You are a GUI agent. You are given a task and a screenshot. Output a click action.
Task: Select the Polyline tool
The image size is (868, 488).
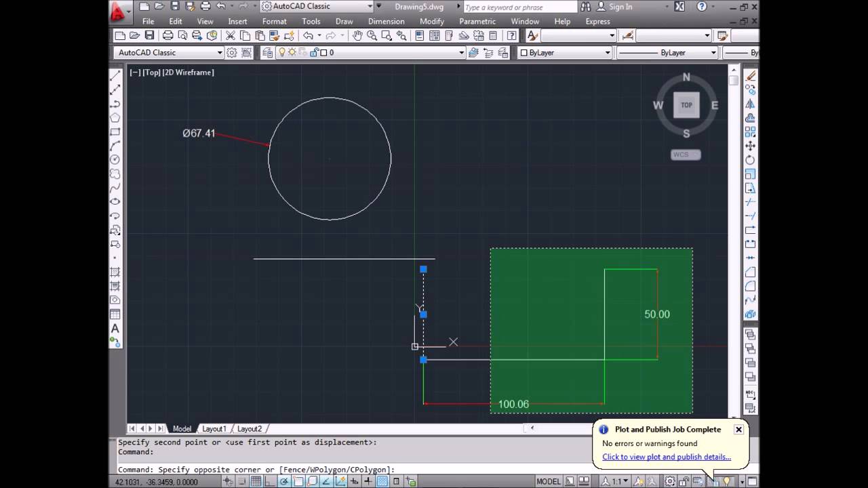(116, 104)
